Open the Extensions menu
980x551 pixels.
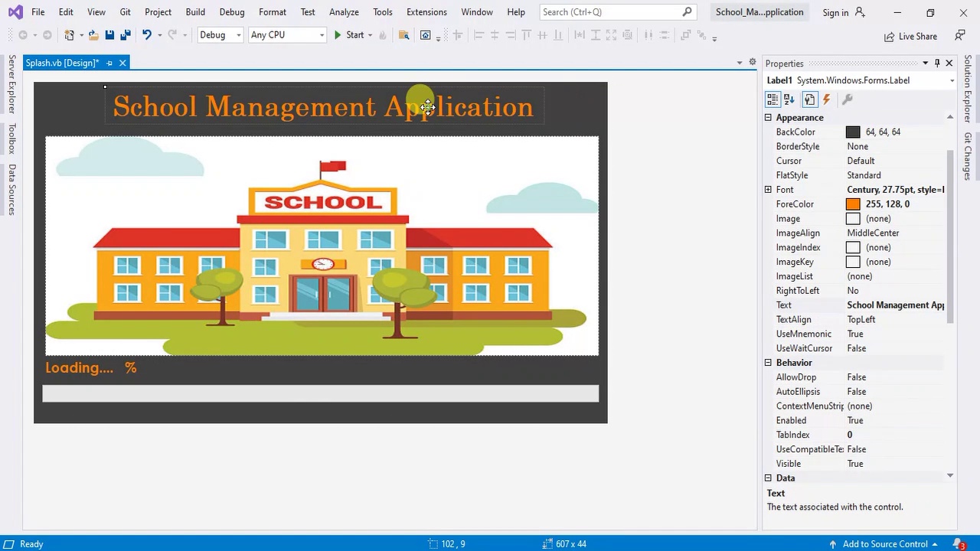pyautogui.click(x=426, y=12)
